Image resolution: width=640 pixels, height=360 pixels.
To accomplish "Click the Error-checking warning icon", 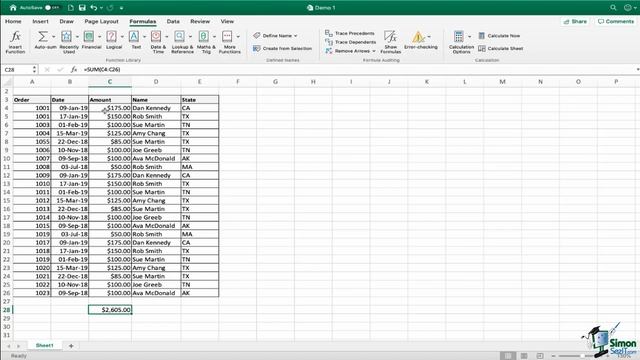I will (x=418, y=37).
